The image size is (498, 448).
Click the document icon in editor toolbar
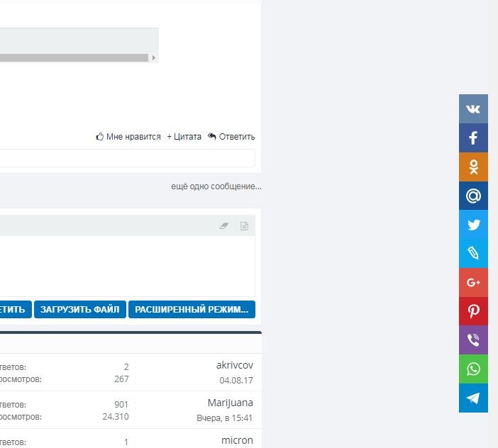244,226
